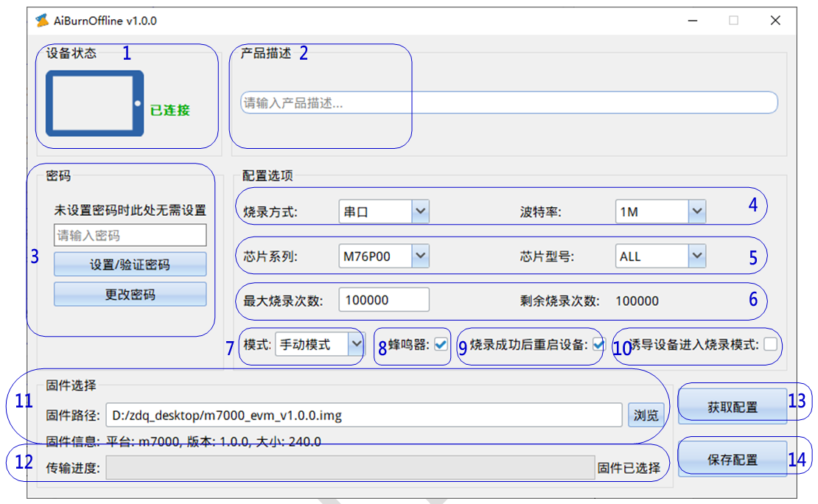Uncheck 烧录成功后重启设备 checkbox

(598, 344)
